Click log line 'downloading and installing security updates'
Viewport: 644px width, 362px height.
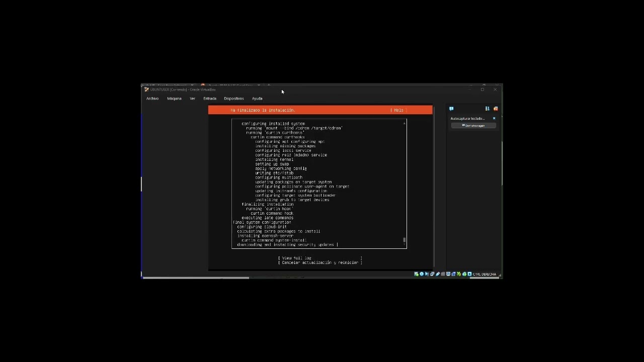coord(286,245)
